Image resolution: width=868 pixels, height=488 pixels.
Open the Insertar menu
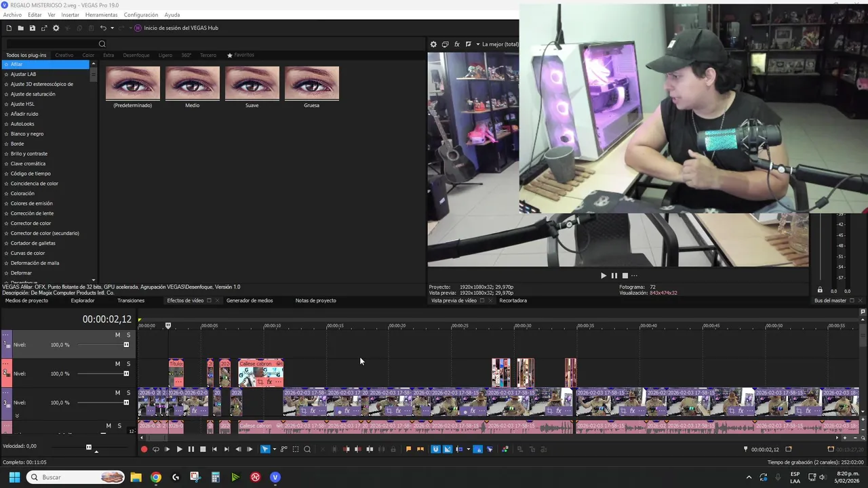(70, 15)
